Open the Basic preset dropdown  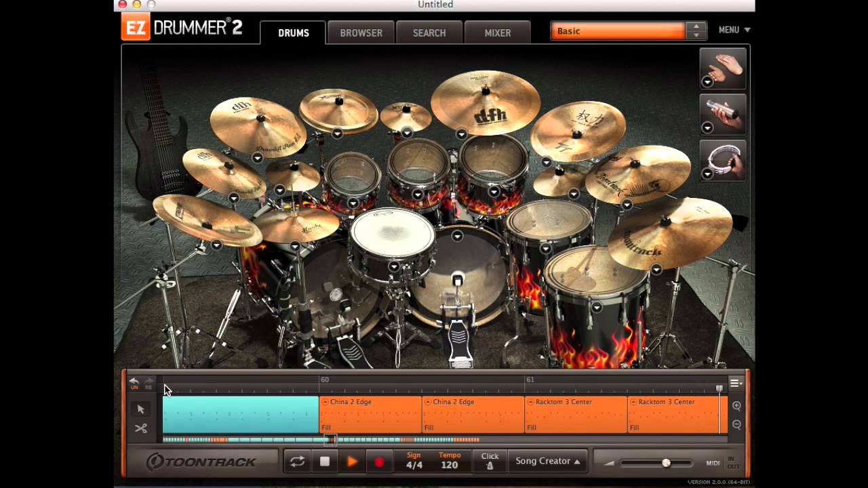(618, 31)
